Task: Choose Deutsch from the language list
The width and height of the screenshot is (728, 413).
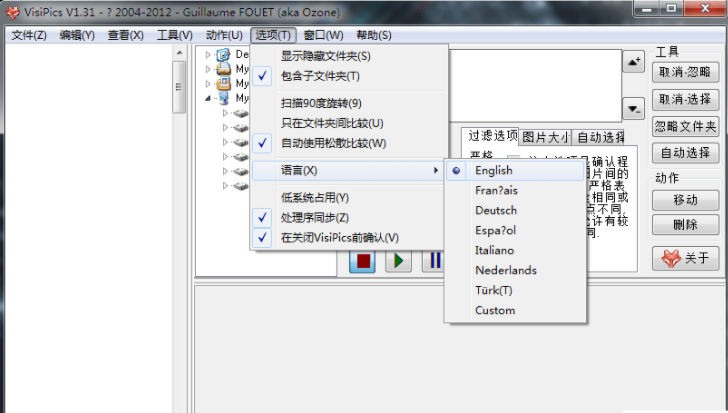Action: tap(496, 211)
